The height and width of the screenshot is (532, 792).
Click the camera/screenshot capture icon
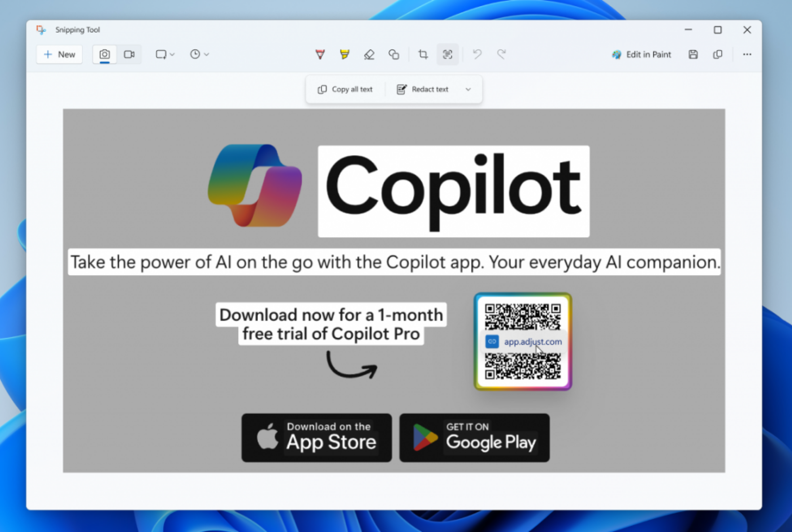(x=104, y=54)
